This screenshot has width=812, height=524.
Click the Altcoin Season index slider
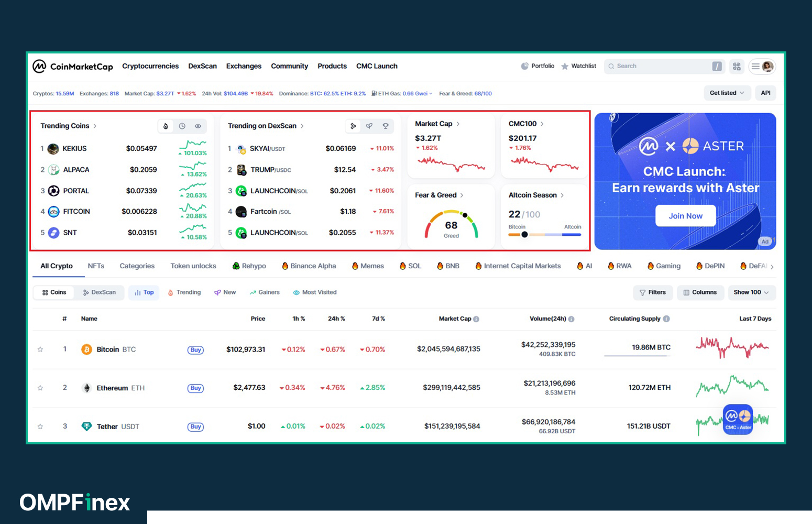pos(544,235)
